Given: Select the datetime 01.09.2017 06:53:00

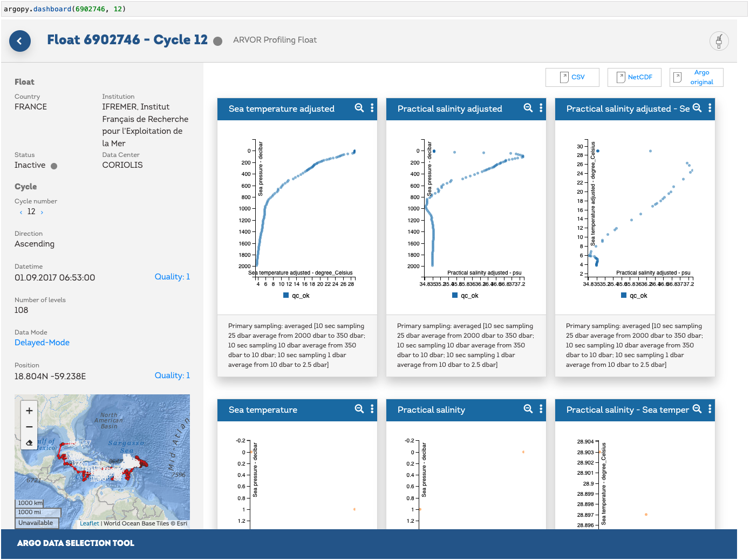Looking at the screenshot, I should 54,278.
